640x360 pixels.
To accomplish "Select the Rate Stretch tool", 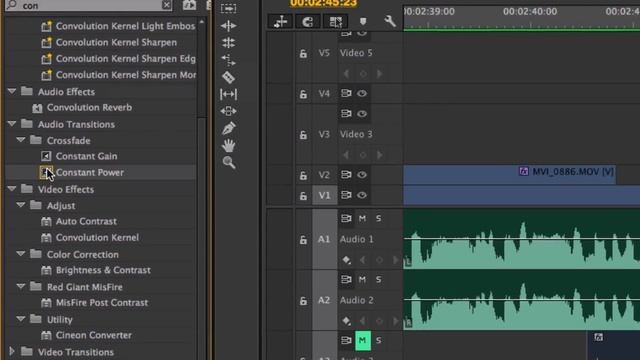I will (x=228, y=60).
